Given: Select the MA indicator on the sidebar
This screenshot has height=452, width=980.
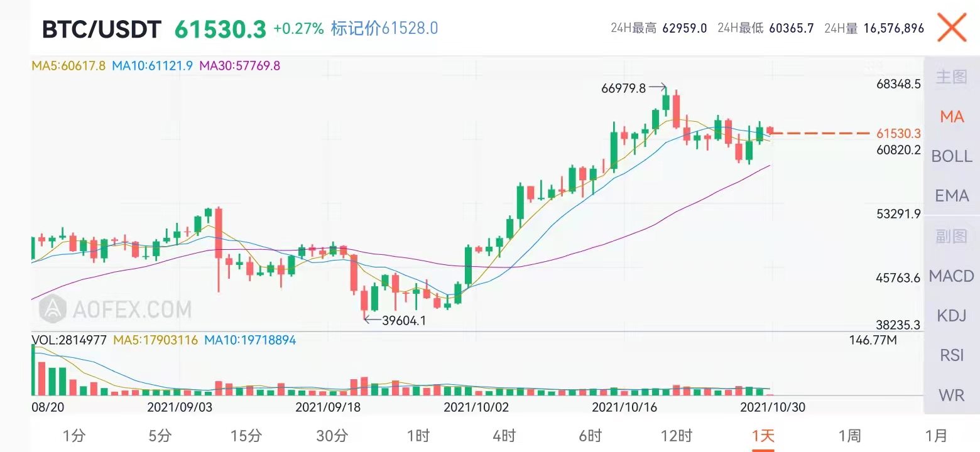Looking at the screenshot, I should [952, 117].
